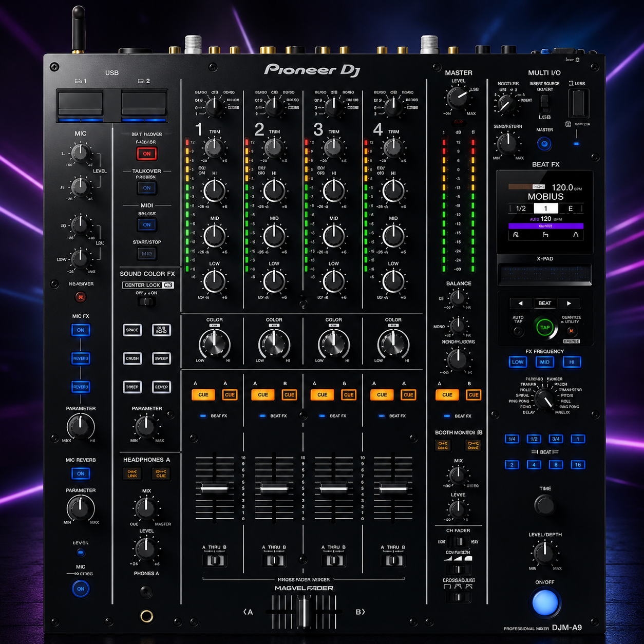The width and height of the screenshot is (644, 644).
Task: Toggle the MIDI ON button
Action: pyautogui.click(x=147, y=224)
